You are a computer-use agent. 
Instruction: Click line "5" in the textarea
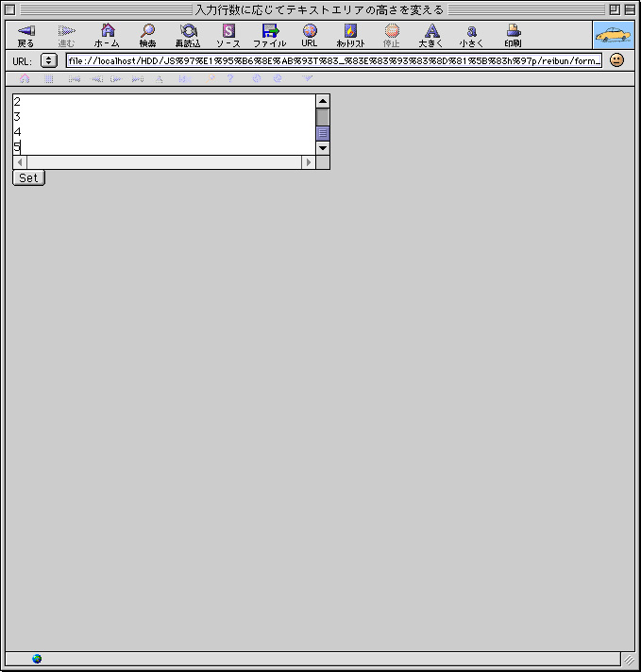pyautogui.click(x=17, y=147)
